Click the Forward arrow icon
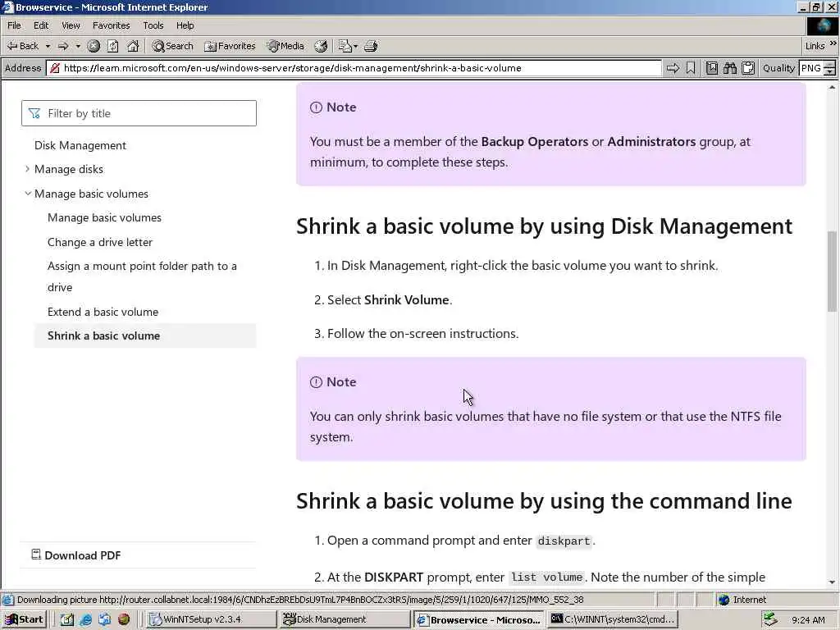The image size is (840, 630). [x=63, y=46]
